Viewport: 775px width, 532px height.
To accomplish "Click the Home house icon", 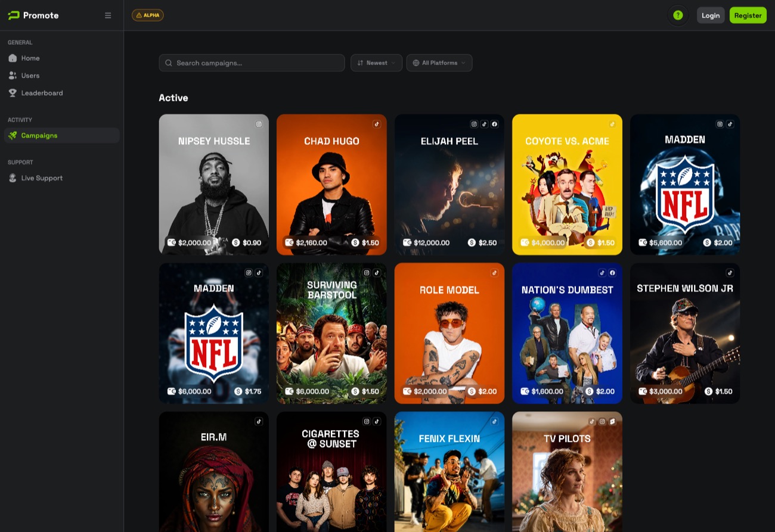I will pos(13,58).
